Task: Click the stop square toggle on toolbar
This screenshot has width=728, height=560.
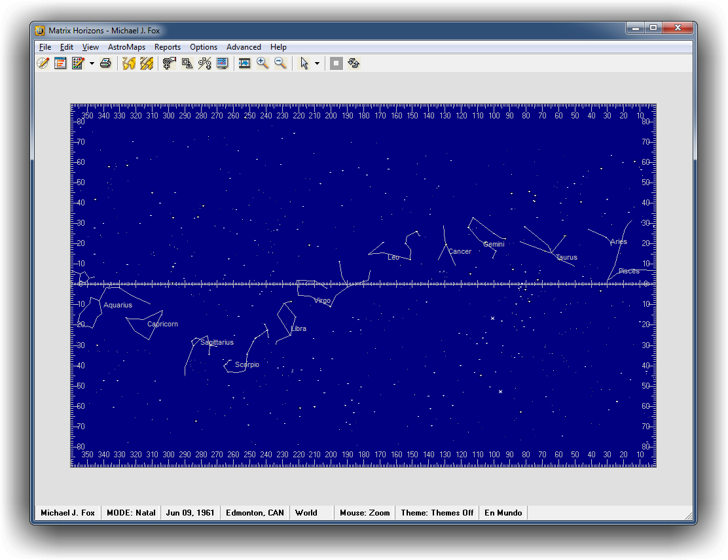Action: pyautogui.click(x=336, y=63)
